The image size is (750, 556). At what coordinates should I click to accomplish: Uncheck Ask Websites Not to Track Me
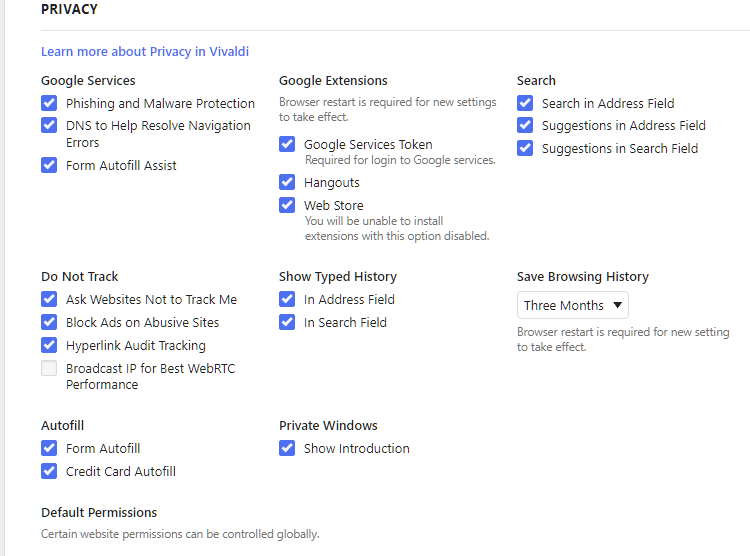(49, 299)
